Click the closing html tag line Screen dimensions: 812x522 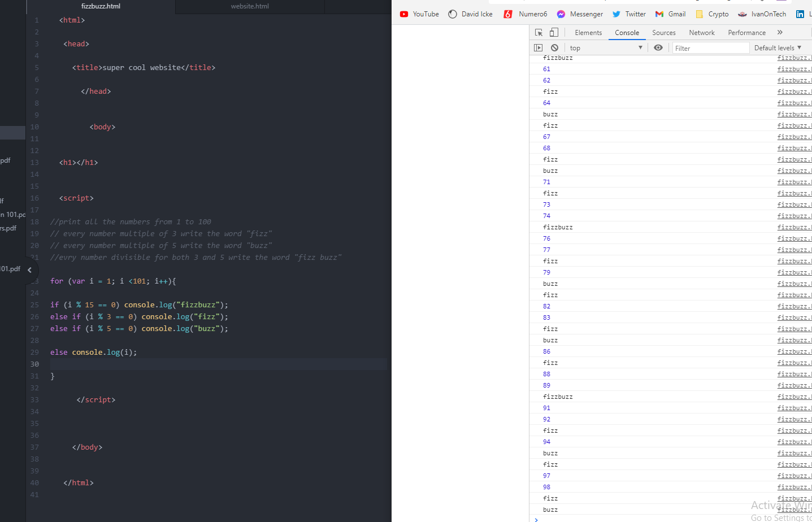tap(79, 483)
